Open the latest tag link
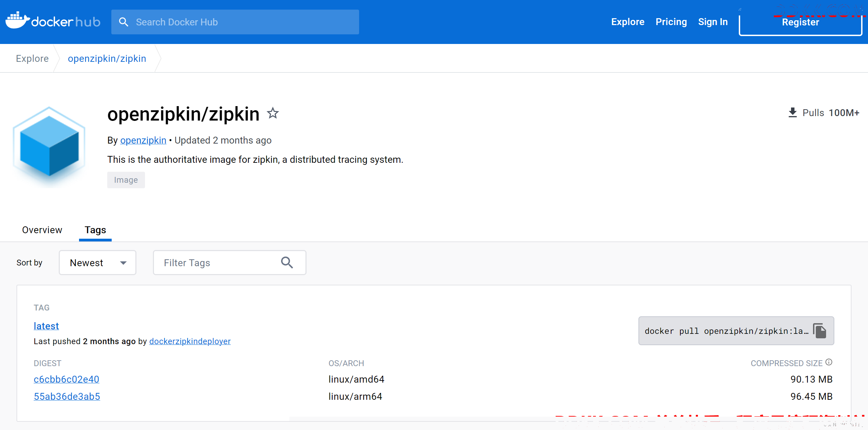 46,326
